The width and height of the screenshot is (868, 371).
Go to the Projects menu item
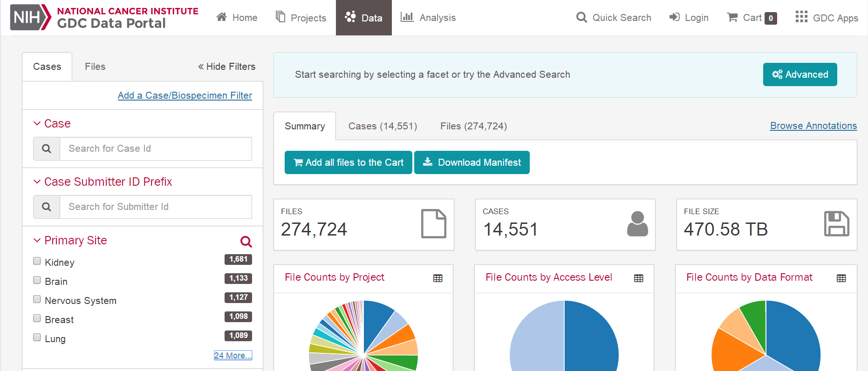(301, 18)
